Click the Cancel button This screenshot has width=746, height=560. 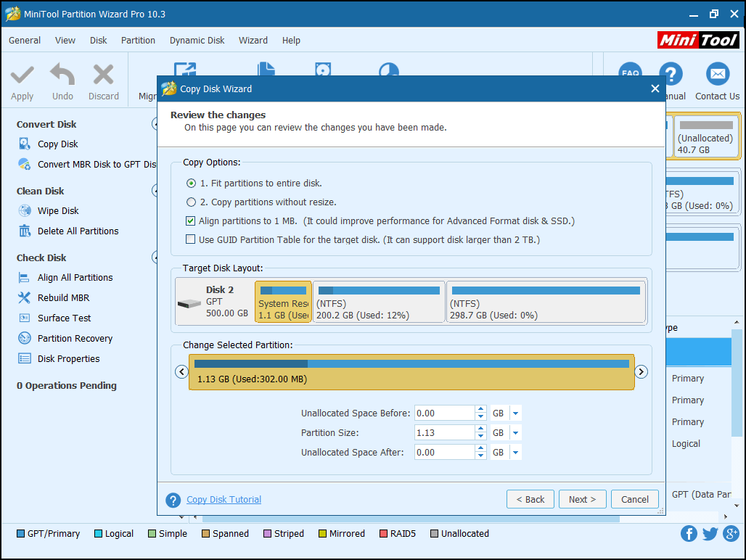635,499
